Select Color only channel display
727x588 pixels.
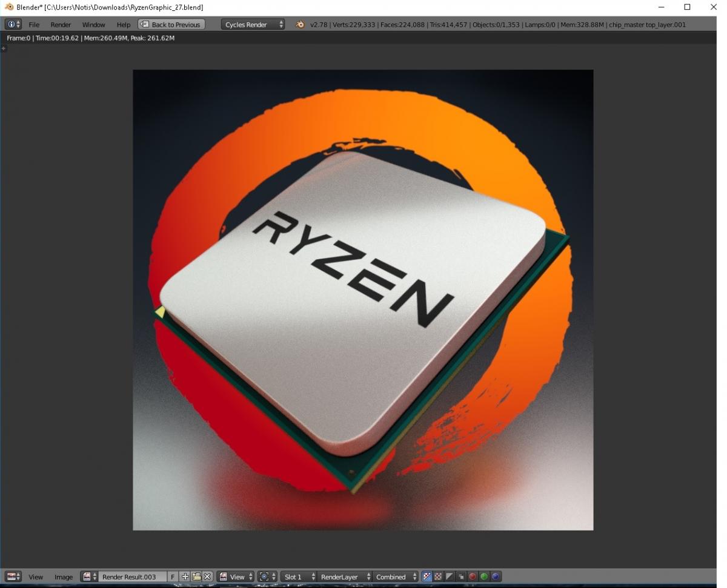click(438, 577)
